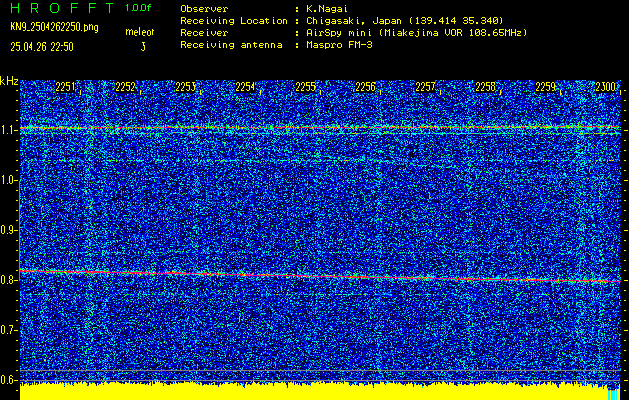Image resolution: width=629 pixels, height=400 pixels.
Task: Click the 2252 time marker
Action: [x=125, y=87]
